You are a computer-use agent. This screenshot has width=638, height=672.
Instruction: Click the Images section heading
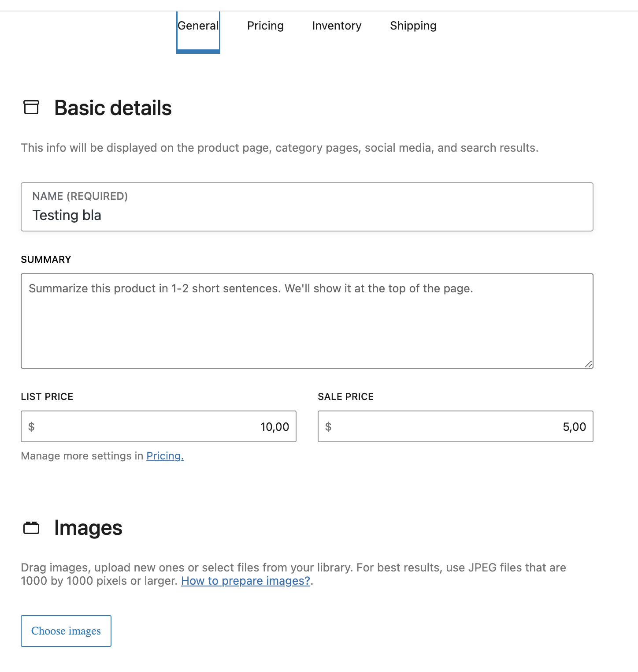click(88, 527)
